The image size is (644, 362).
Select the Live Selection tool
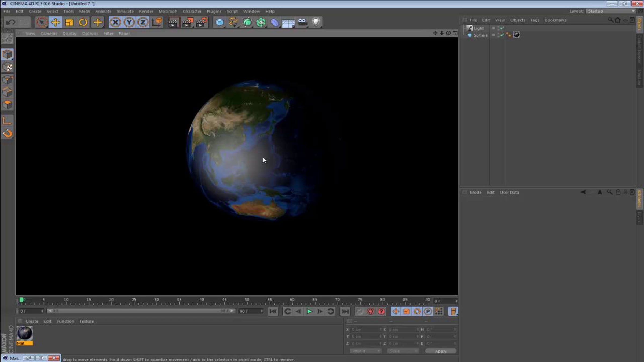(x=42, y=22)
